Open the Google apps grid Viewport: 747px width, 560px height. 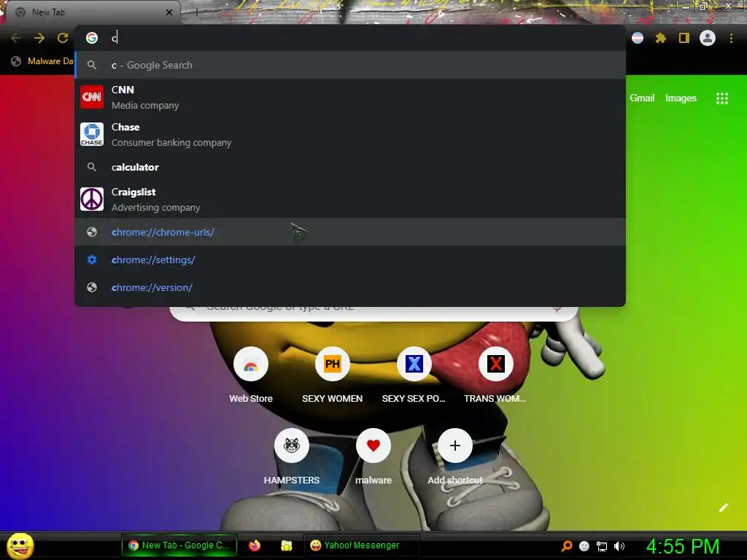click(721, 98)
